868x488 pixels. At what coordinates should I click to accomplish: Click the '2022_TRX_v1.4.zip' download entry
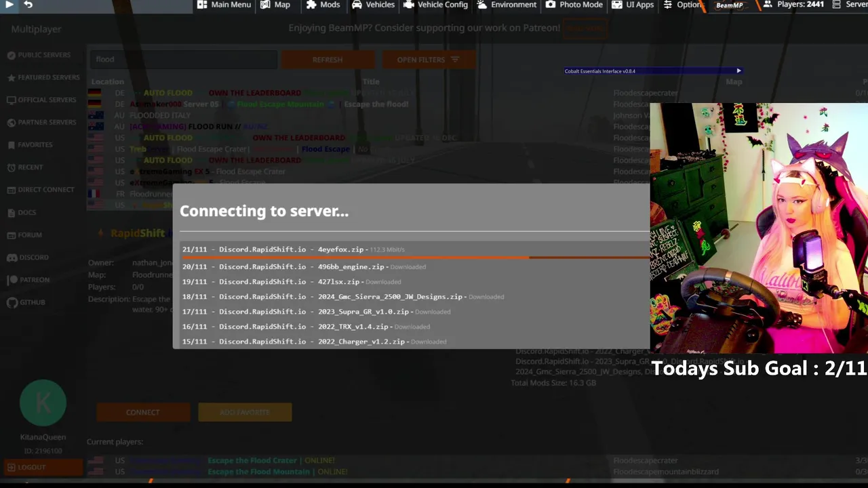click(x=306, y=327)
